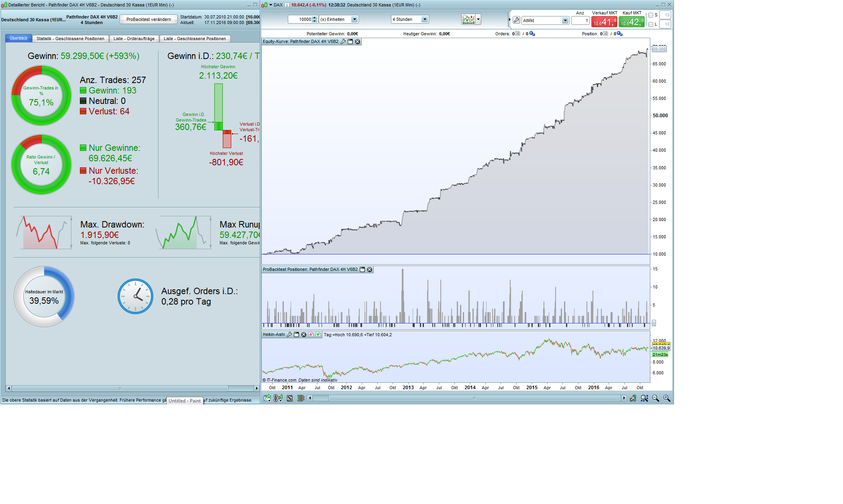Open Equity-Kurve panel wrench settings
The height and width of the screenshot is (504, 843).
(x=343, y=42)
